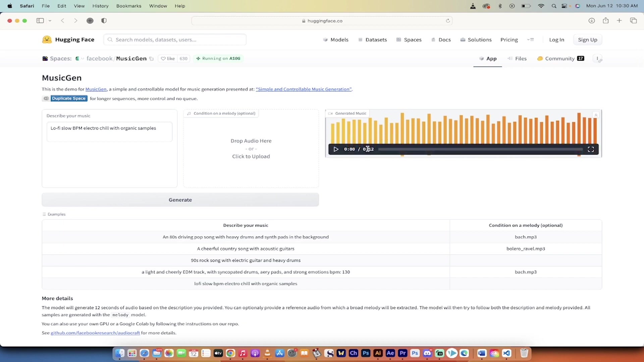Image resolution: width=644 pixels, height=362 pixels.
Task: Toggle the Duplicate Space switch
Action: [x=46, y=98]
